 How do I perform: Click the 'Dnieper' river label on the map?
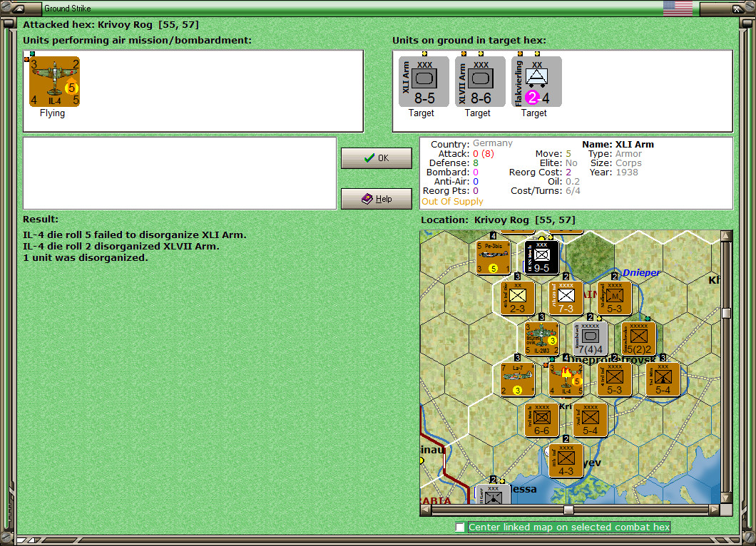[640, 273]
